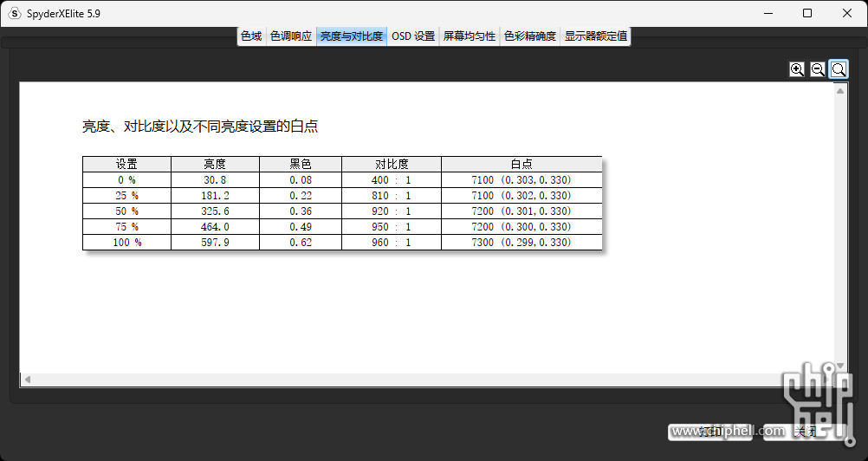Select the 100 % setting cell
Viewport: 868px width, 461px height.
coord(126,242)
